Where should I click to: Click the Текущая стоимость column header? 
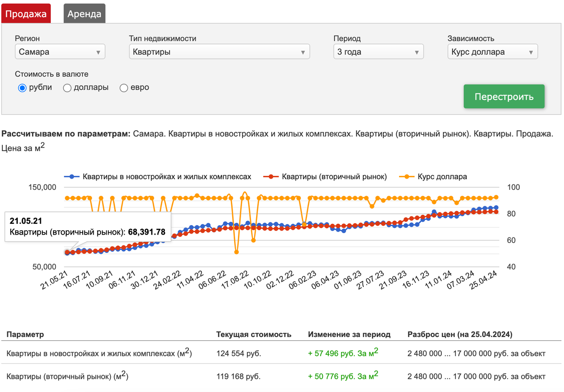pos(254,335)
